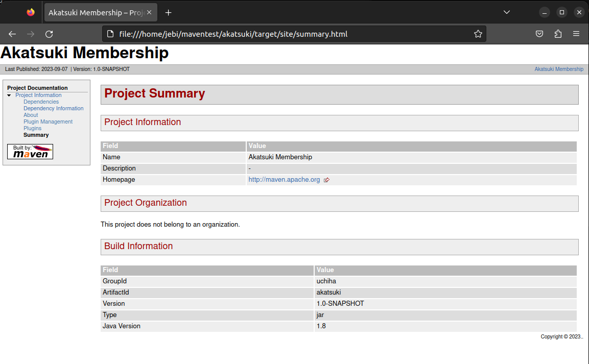Close the Akatsuki Membership tab
Image resolution: width=589 pixels, height=364 pixels.
[149, 12]
